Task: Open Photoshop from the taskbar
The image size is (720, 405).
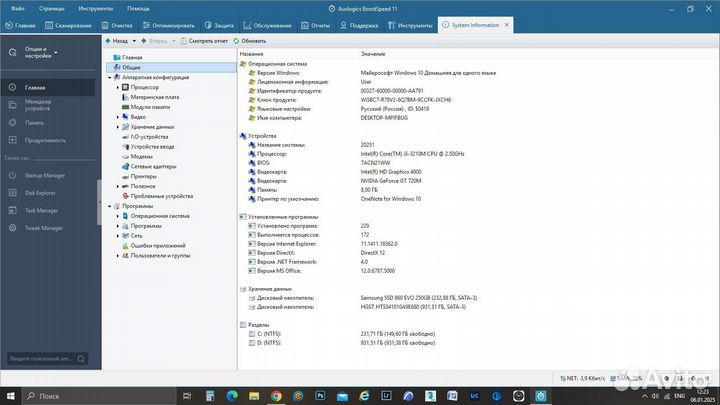Action: pos(320,396)
